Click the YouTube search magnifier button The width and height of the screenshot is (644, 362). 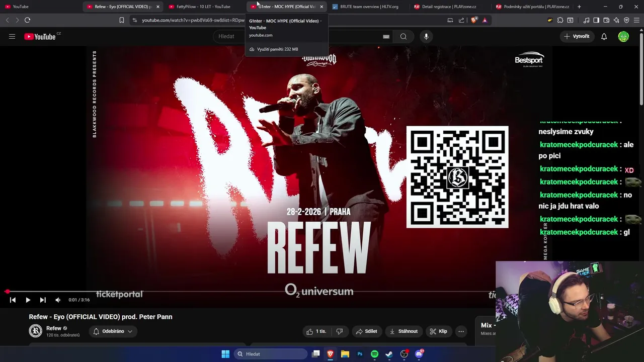(404, 36)
